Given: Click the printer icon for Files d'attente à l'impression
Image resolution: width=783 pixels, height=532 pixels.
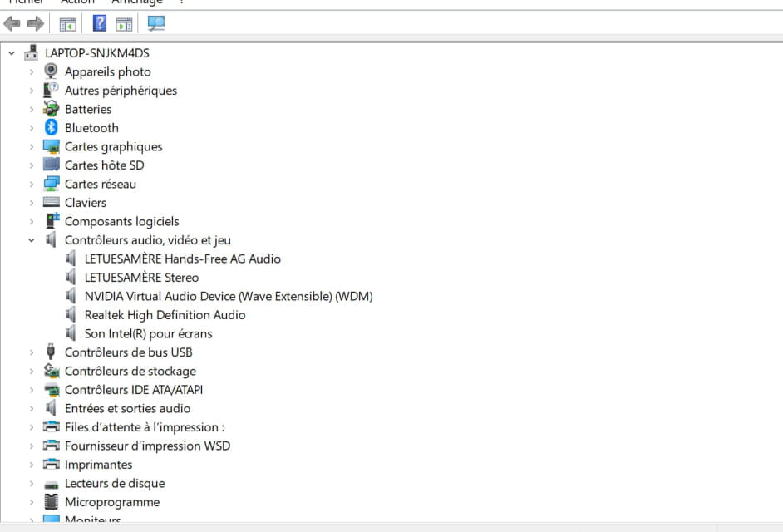Looking at the screenshot, I should [51, 426].
